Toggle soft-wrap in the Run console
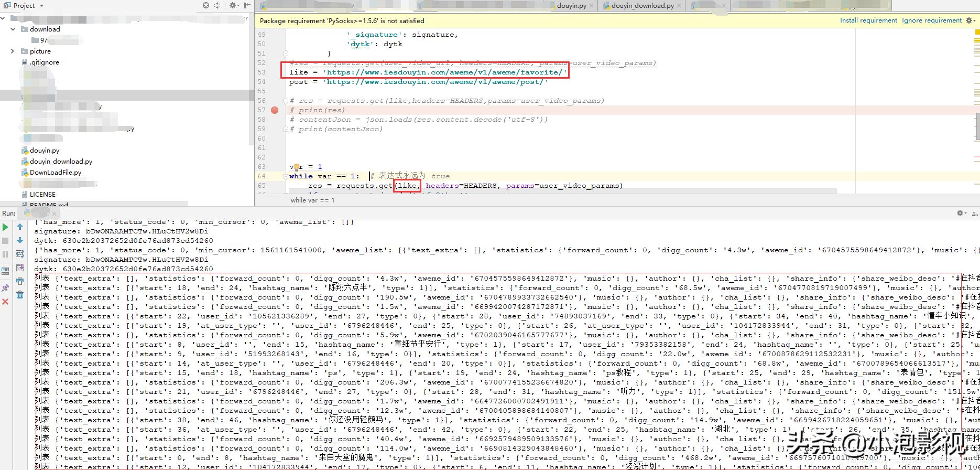 pyautogui.click(x=20, y=254)
